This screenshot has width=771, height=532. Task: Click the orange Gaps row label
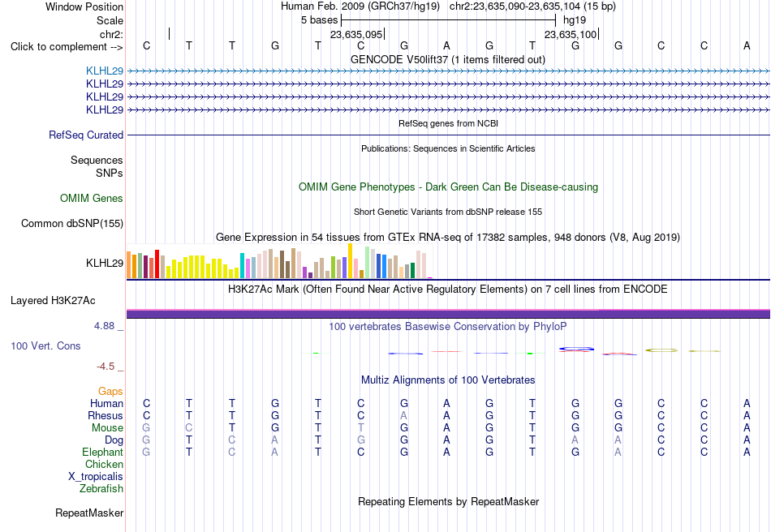click(110, 391)
